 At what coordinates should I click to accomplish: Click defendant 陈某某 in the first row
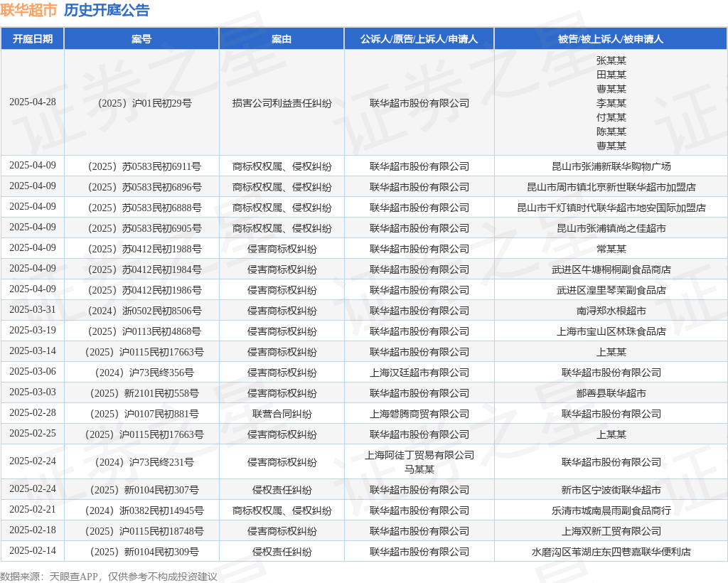611,132
